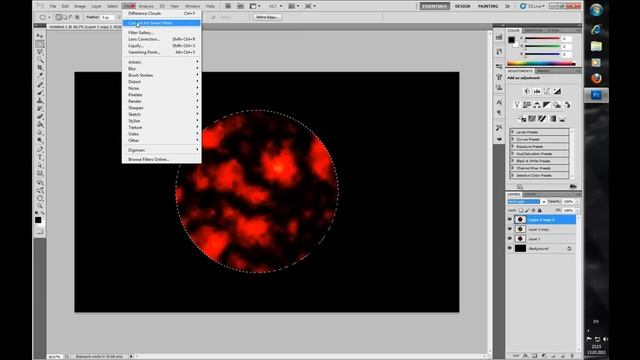Click the foreground color square in toolbox
640x360 pixels.
pyautogui.click(x=38, y=220)
